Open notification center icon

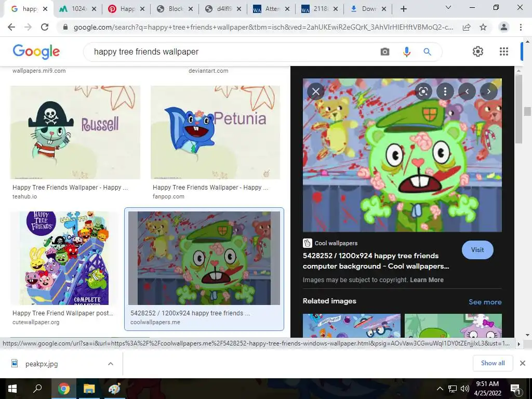coord(515,389)
